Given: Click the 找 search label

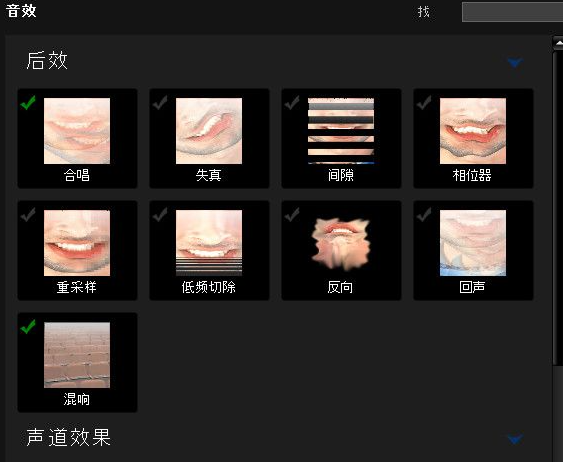Looking at the screenshot, I should [424, 12].
